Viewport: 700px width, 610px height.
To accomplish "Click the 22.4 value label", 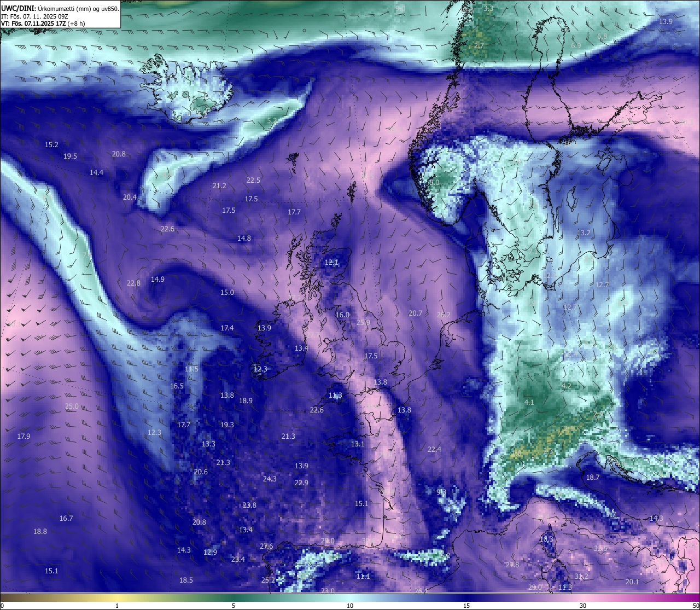I will [434, 450].
